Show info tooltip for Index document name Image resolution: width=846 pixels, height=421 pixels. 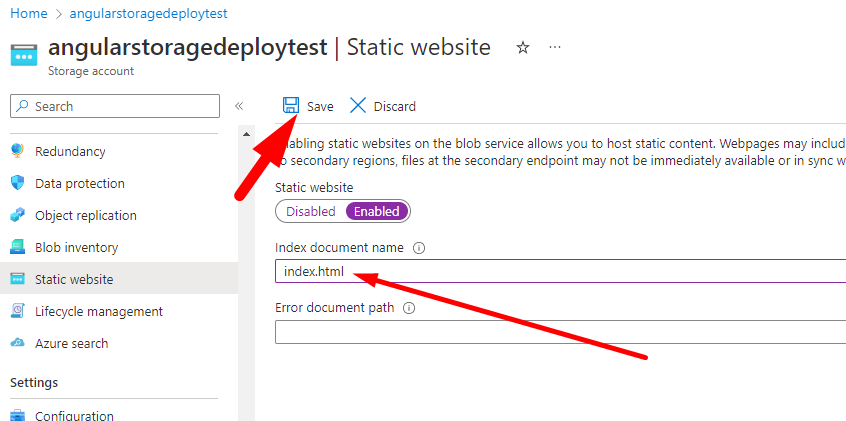click(x=420, y=248)
